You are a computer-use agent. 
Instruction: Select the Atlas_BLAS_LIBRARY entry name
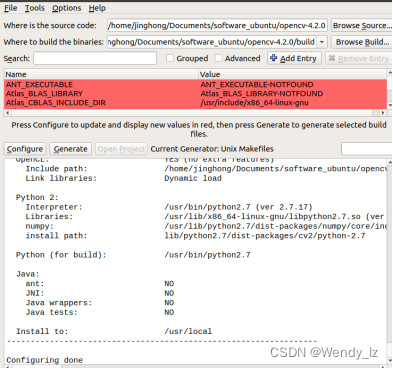[x=44, y=94]
